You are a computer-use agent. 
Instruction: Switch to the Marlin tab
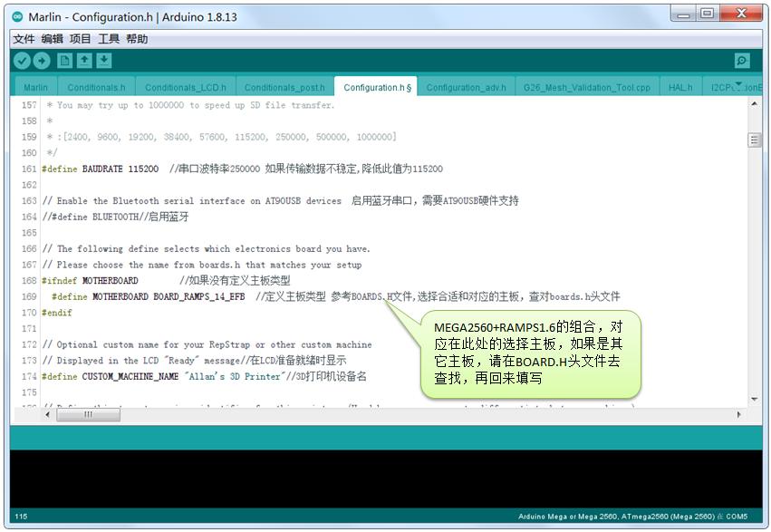pyautogui.click(x=34, y=86)
